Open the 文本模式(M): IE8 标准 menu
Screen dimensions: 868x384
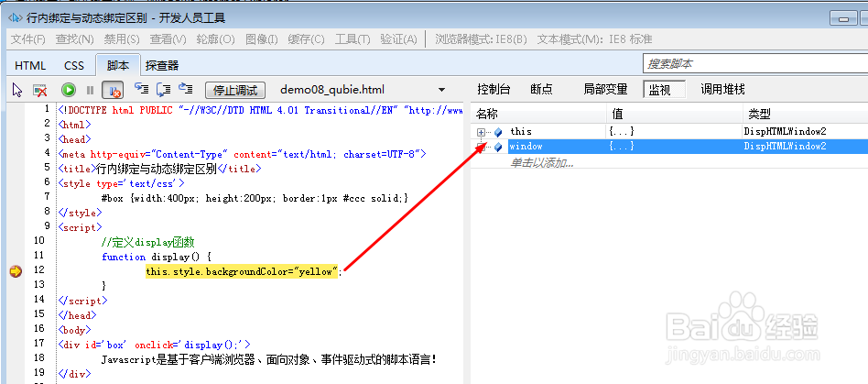click(595, 39)
